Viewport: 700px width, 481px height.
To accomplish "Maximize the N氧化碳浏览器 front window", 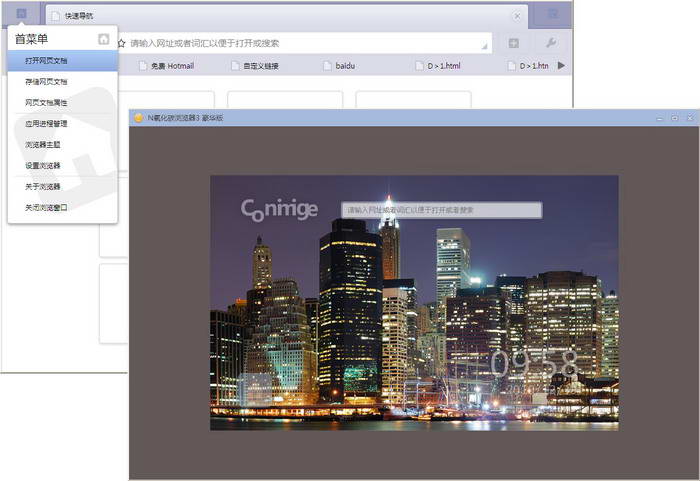I will pyautogui.click(x=675, y=118).
